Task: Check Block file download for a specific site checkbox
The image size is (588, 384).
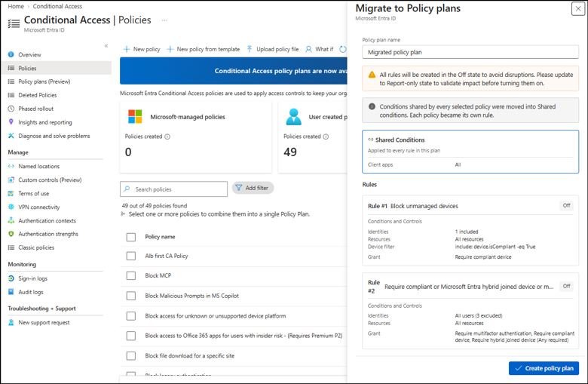Action: [x=131, y=356]
